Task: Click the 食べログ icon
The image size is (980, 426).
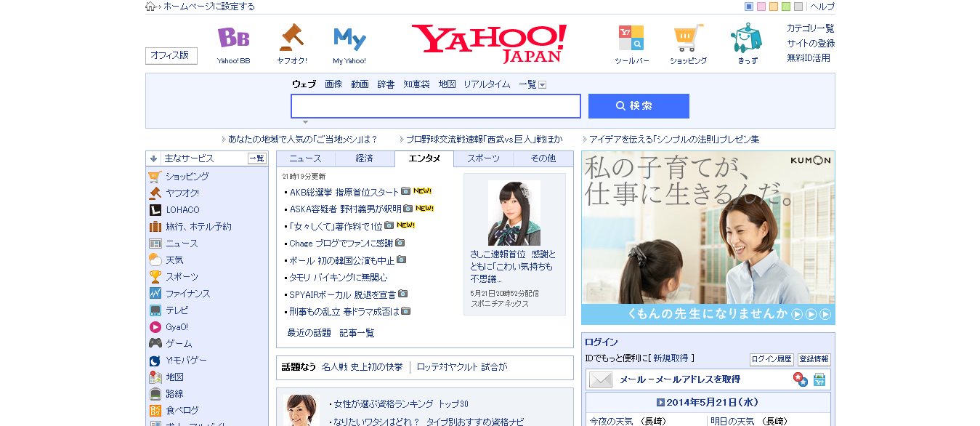Action: (x=155, y=411)
